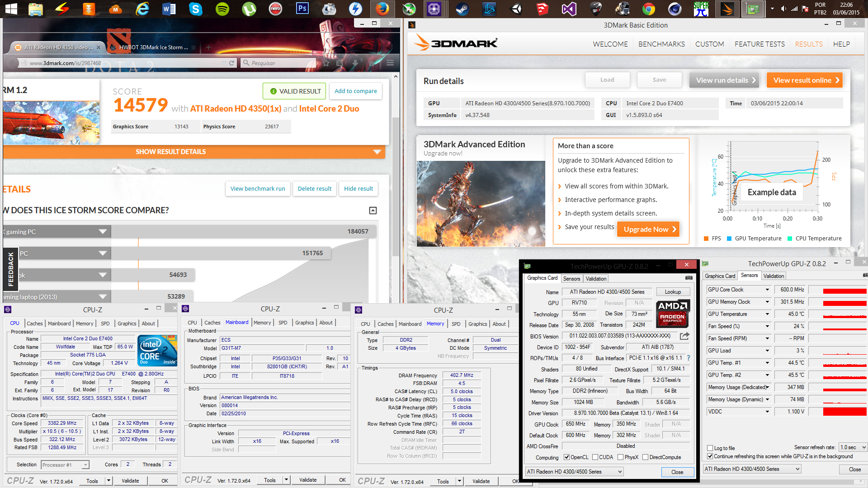This screenshot has width=868, height=488.
Task: Click the expand box icon beside score comparison heading
Action: click(x=373, y=211)
